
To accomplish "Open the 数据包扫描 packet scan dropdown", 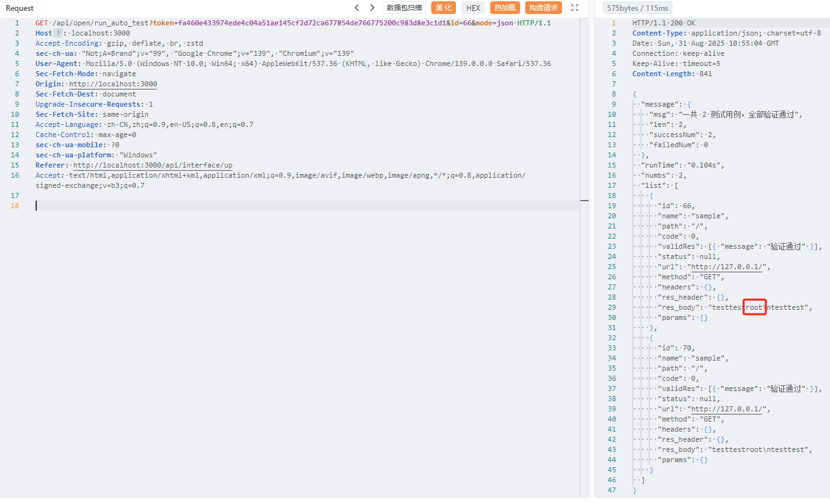I will click(405, 8).
